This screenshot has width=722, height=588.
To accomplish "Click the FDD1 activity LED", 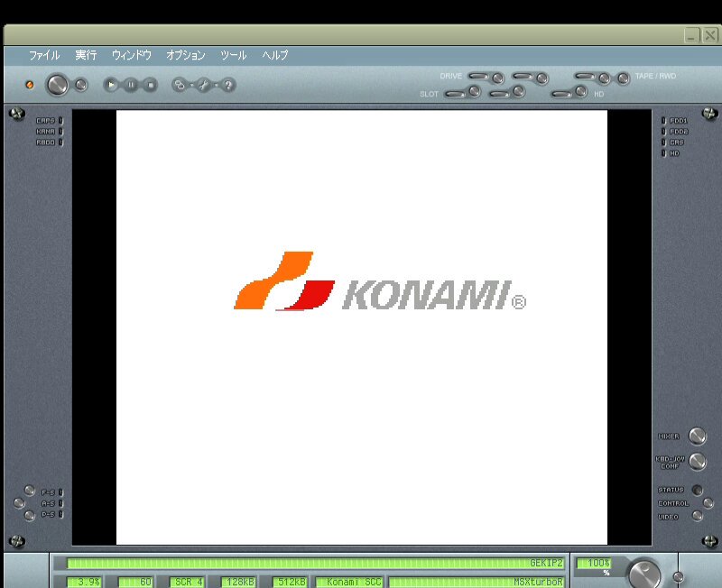I will pos(663,121).
